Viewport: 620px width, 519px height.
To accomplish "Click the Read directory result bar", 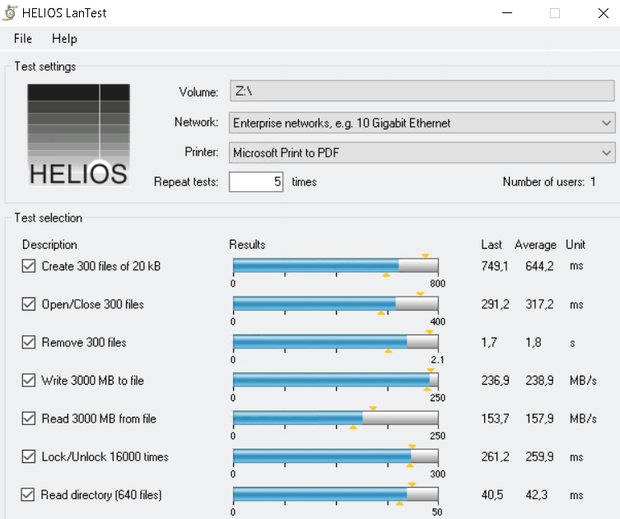I will coord(336,494).
